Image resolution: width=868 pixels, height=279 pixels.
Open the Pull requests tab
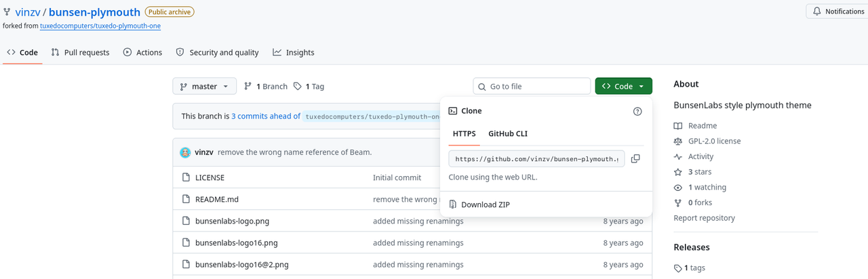(80, 52)
